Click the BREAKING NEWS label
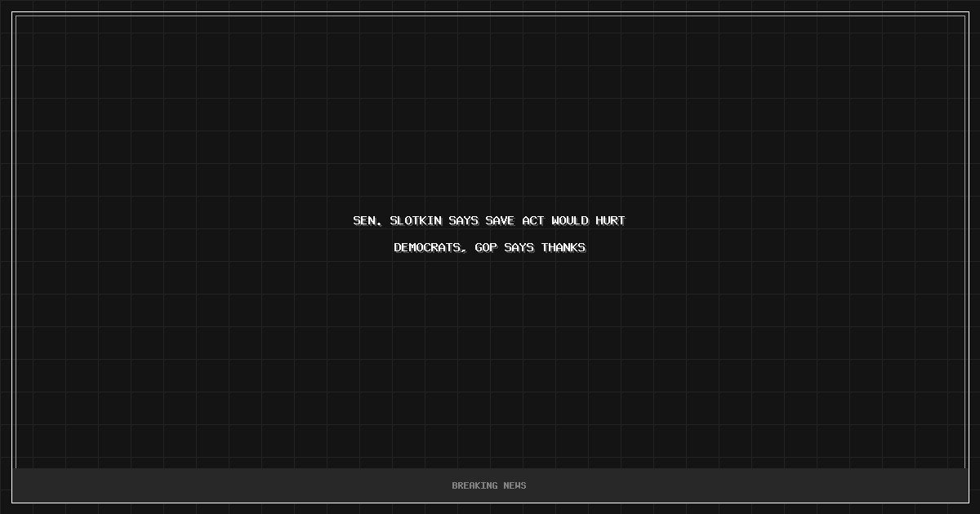Screen dimensions: 980x514 [x=489, y=485]
